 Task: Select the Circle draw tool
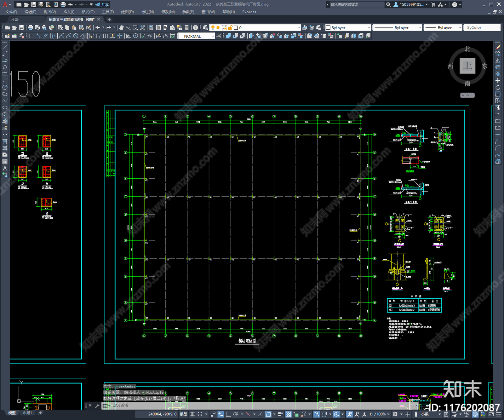coord(5,87)
